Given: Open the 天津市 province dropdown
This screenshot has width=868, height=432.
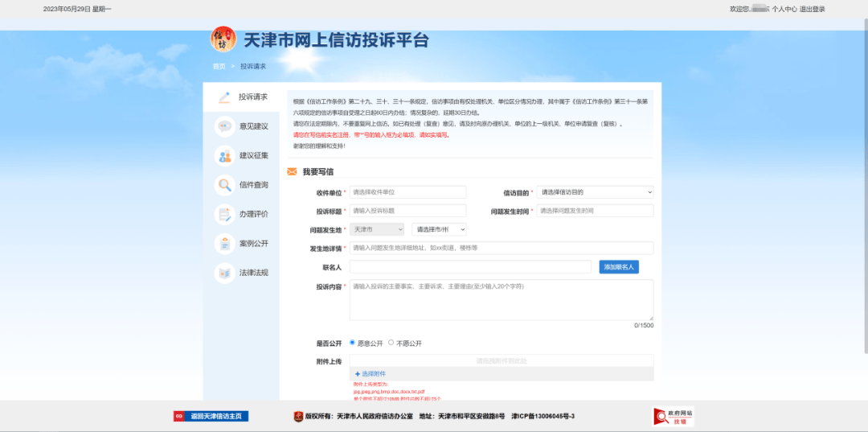Looking at the screenshot, I should pos(378,229).
